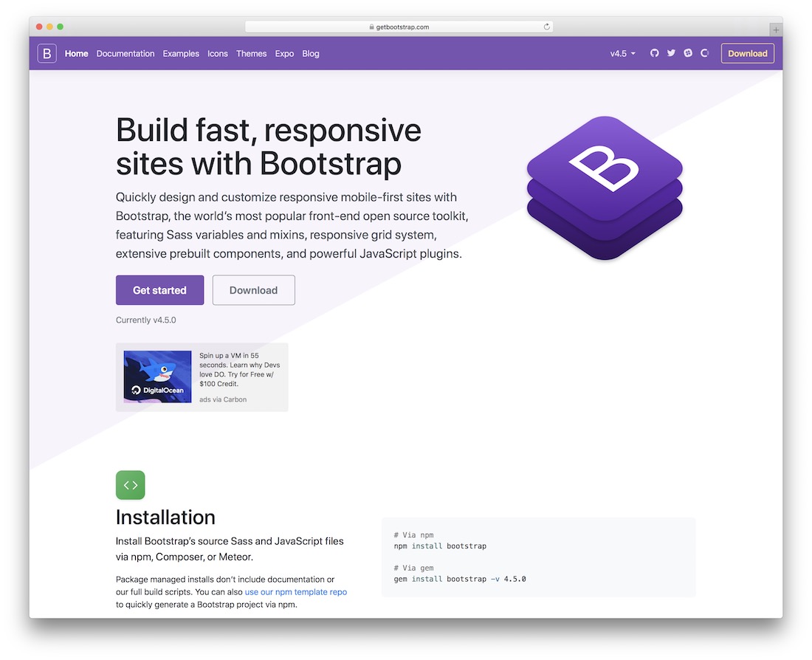Click the 'ads via Carbon' link
This screenshot has height=660, width=812.
pyautogui.click(x=223, y=399)
